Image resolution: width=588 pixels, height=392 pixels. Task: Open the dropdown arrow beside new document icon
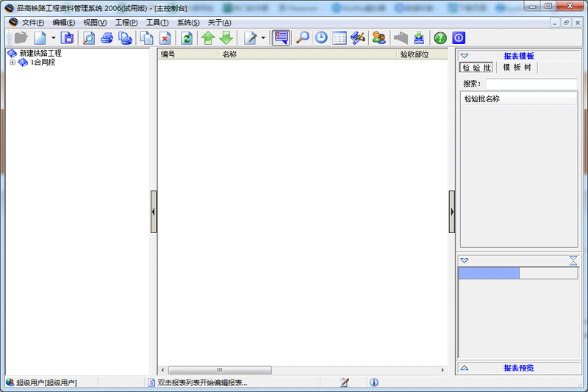(x=53, y=38)
